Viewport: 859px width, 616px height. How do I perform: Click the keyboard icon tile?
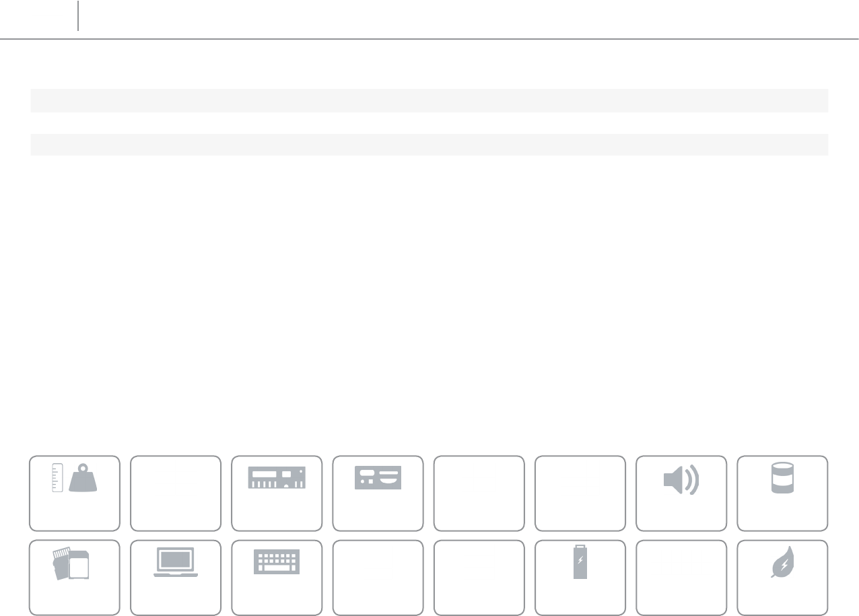point(277,578)
